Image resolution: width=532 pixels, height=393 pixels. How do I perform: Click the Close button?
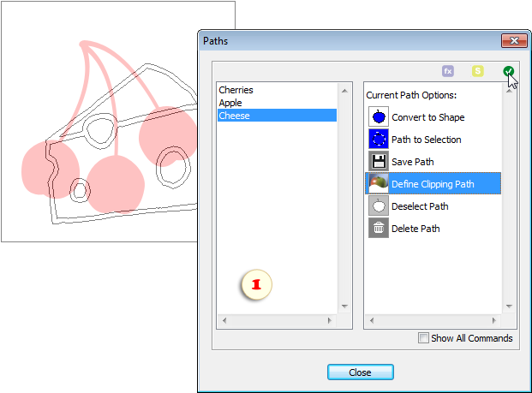[x=361, y=372]
